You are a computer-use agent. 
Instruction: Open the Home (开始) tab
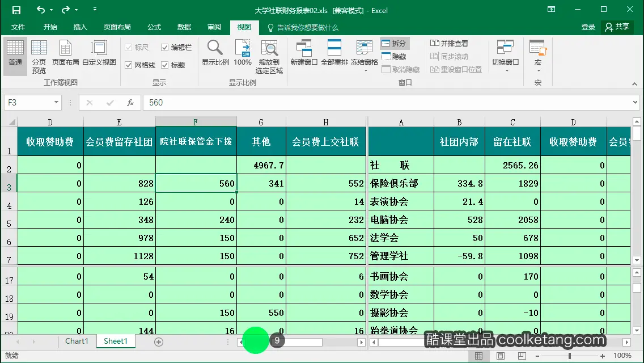click(x=50, y=27)
